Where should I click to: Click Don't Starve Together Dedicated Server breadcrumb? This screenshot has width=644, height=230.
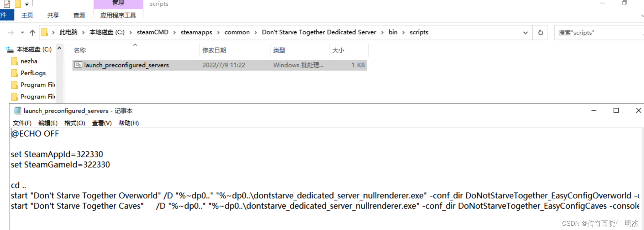(319, 32)
